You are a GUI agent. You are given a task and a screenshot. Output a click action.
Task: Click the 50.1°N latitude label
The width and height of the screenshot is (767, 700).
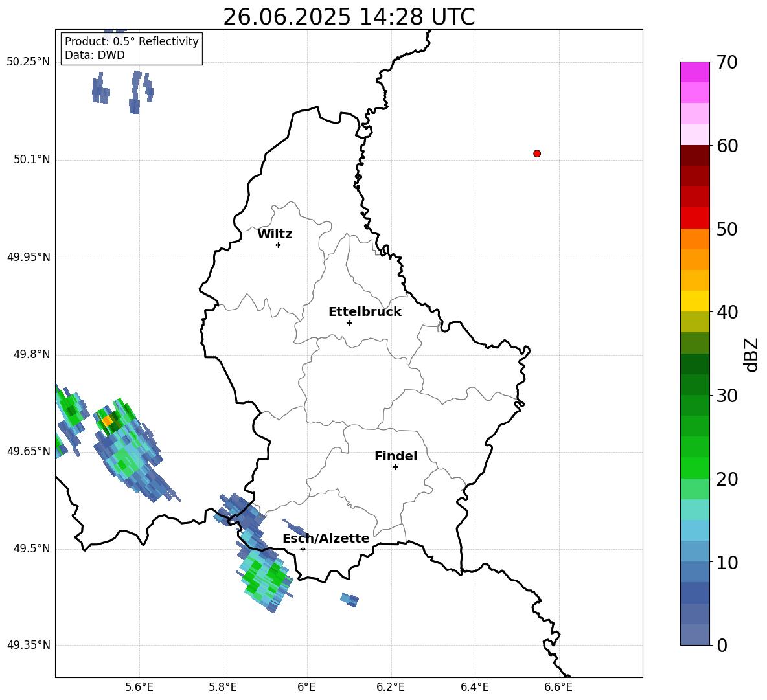pyautogui.click(x=32, y=159)
